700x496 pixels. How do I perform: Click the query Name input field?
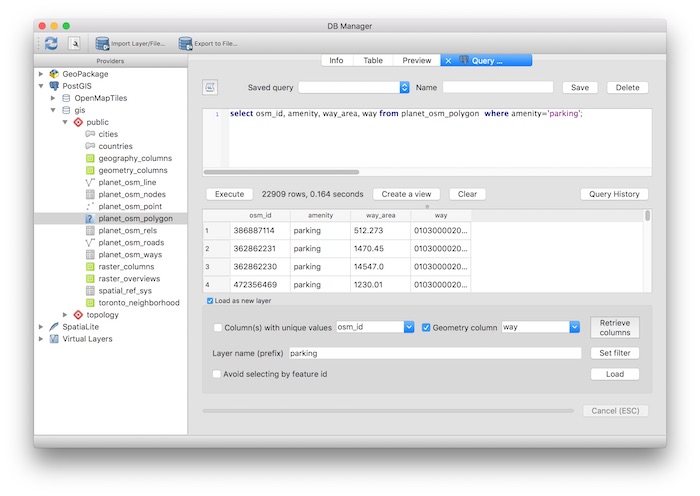(498, 88)
